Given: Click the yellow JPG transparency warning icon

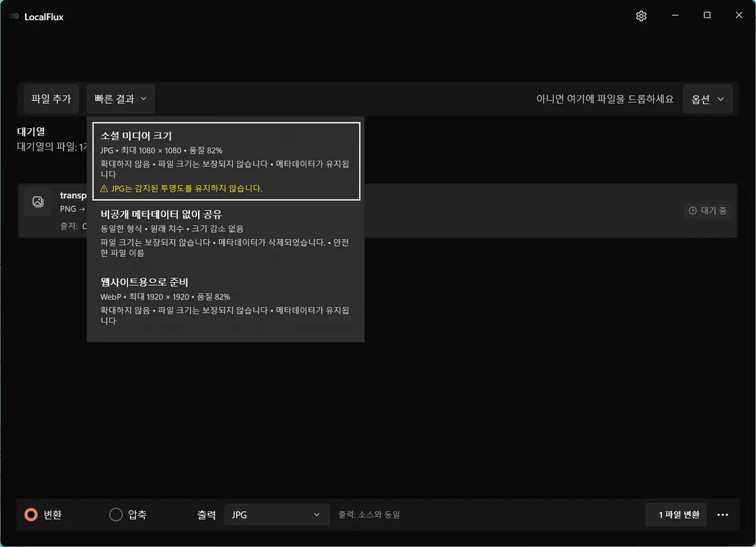Looking at the screenshot, I should click(104, 188).
